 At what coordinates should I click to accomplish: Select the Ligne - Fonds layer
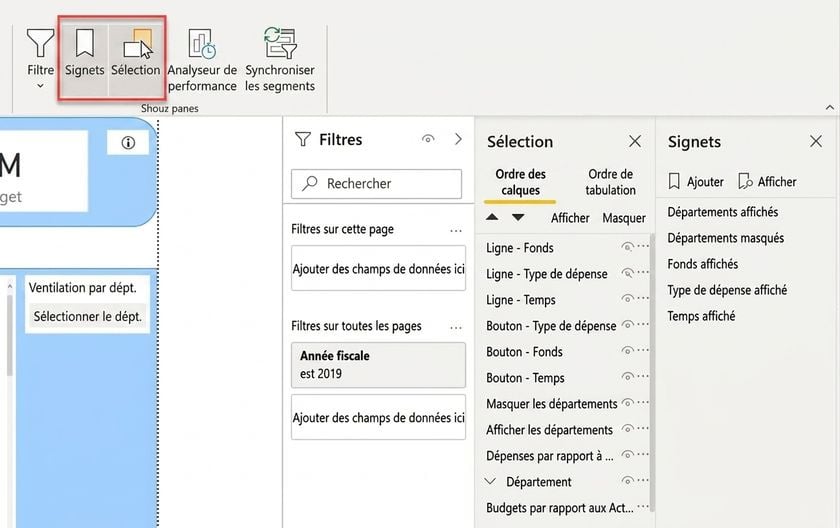pyautogui.click(x=520, y=248)
